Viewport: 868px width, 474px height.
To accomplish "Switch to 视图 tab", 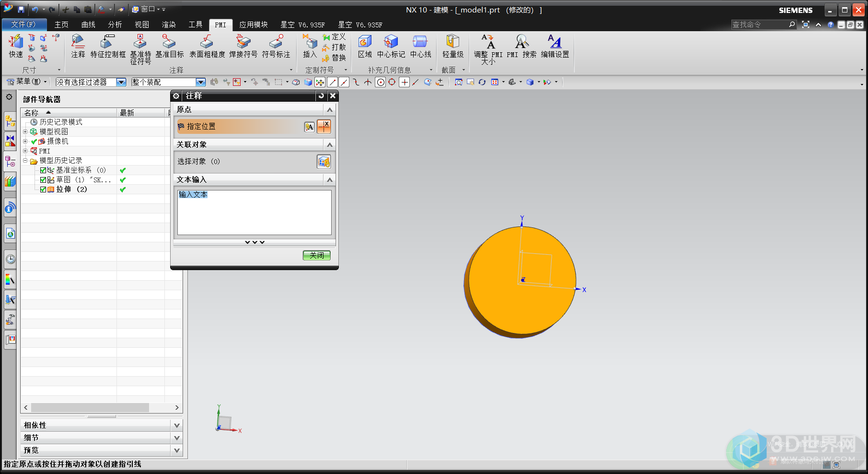I will (x=142, y=24).
